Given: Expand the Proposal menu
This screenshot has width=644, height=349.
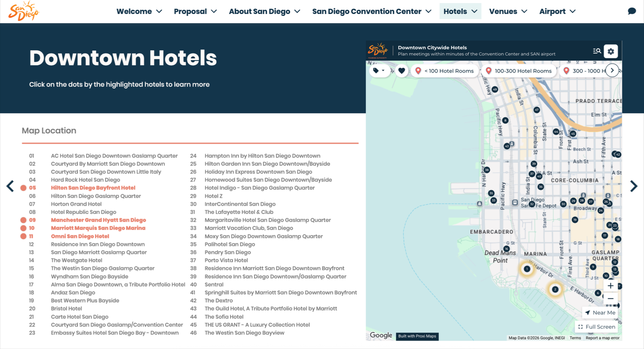Looking at the screenshot, I should coord(195,11).
